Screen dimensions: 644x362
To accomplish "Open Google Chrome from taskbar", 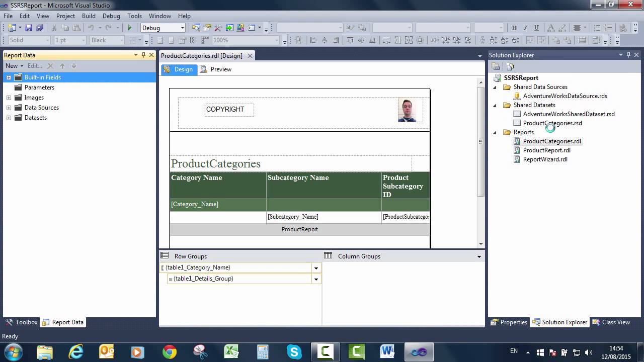I will point(170,351).
